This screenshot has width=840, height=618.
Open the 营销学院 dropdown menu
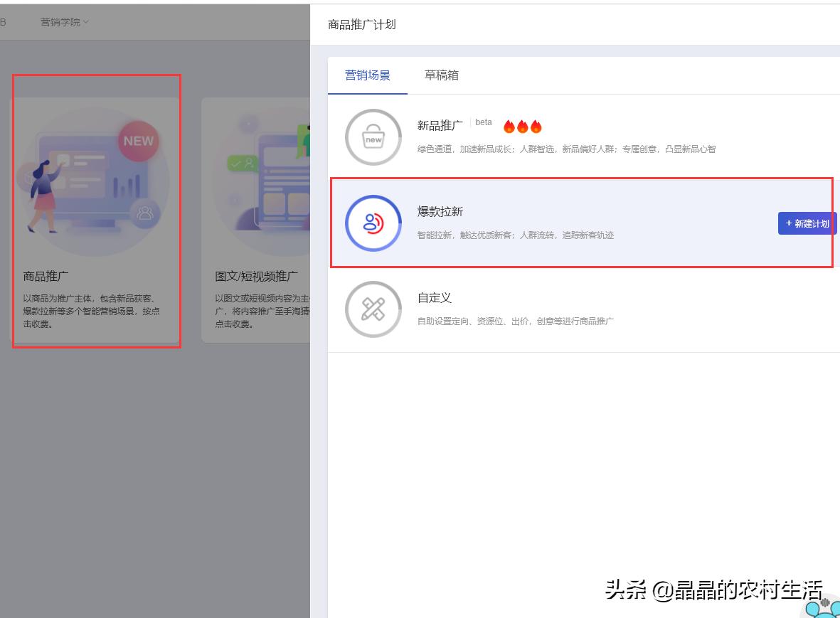[60, 22]
